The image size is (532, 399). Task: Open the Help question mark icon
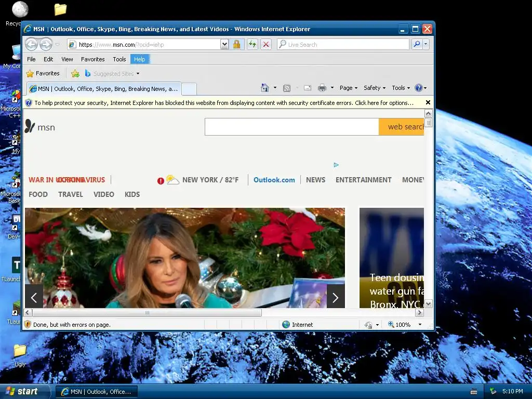tap(419, 88)
